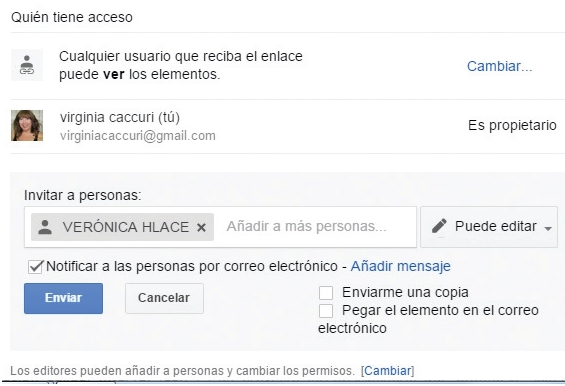Click the Puede editar permission selector
Screen dimensions: 565x386
(x=489, y=227)
